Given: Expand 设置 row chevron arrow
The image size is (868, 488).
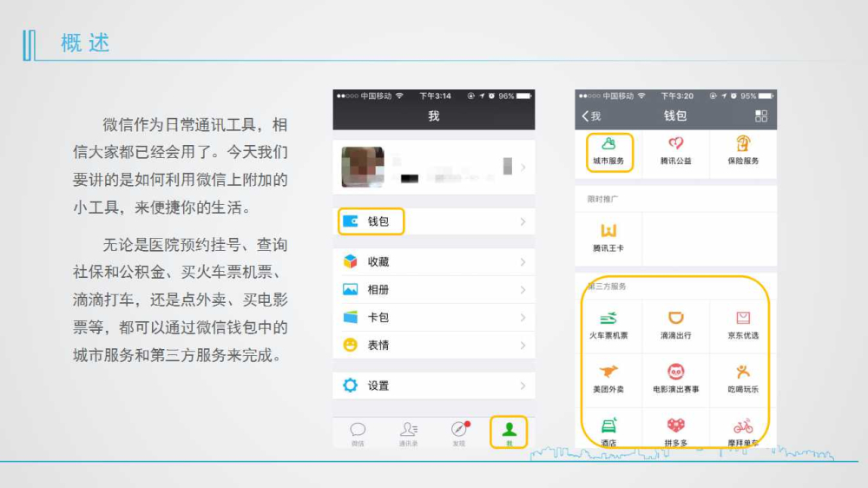Looking at the screenshot, I should (x=523, y=386).
